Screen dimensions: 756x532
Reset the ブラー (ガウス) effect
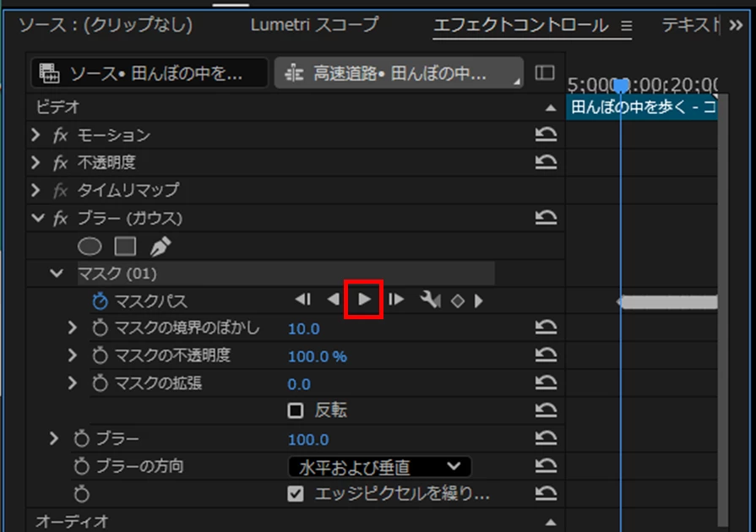click(546, 217)
